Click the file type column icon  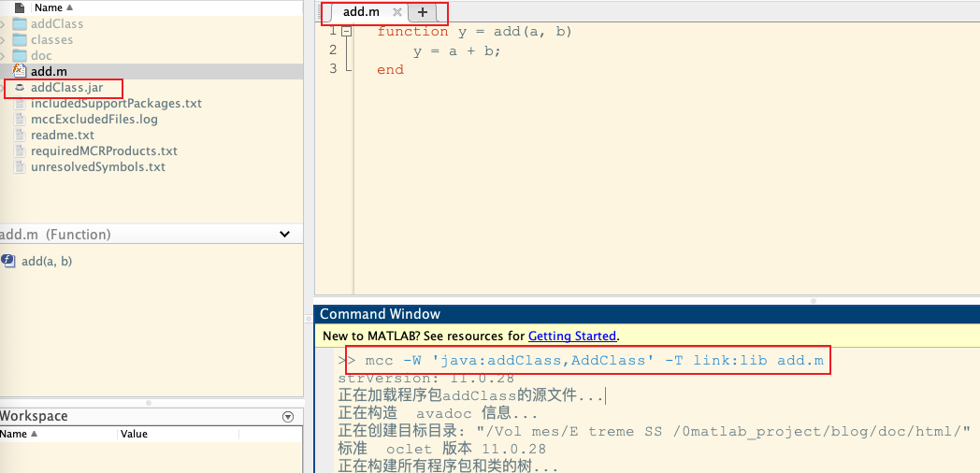point(20,8)
